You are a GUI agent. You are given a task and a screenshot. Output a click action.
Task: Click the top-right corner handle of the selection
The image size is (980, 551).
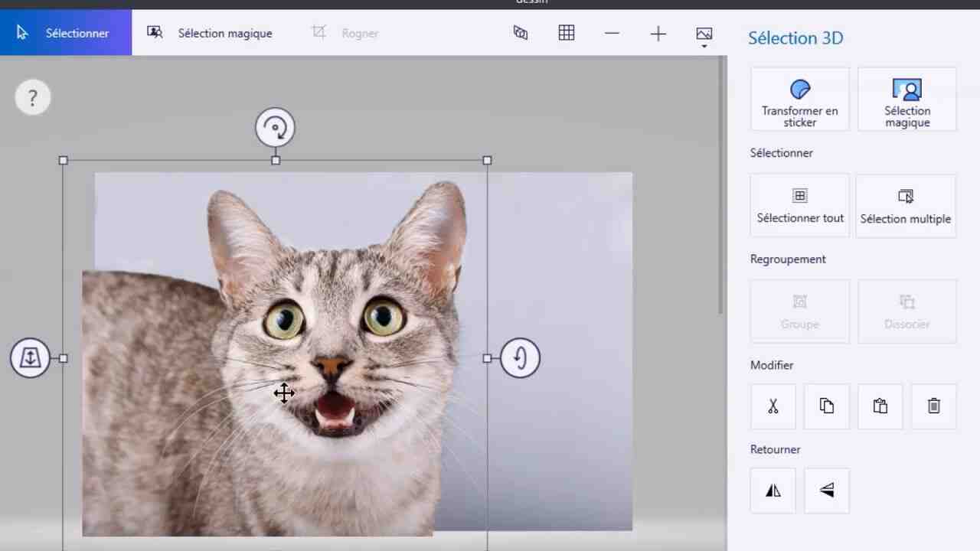(x=488, y=161)
